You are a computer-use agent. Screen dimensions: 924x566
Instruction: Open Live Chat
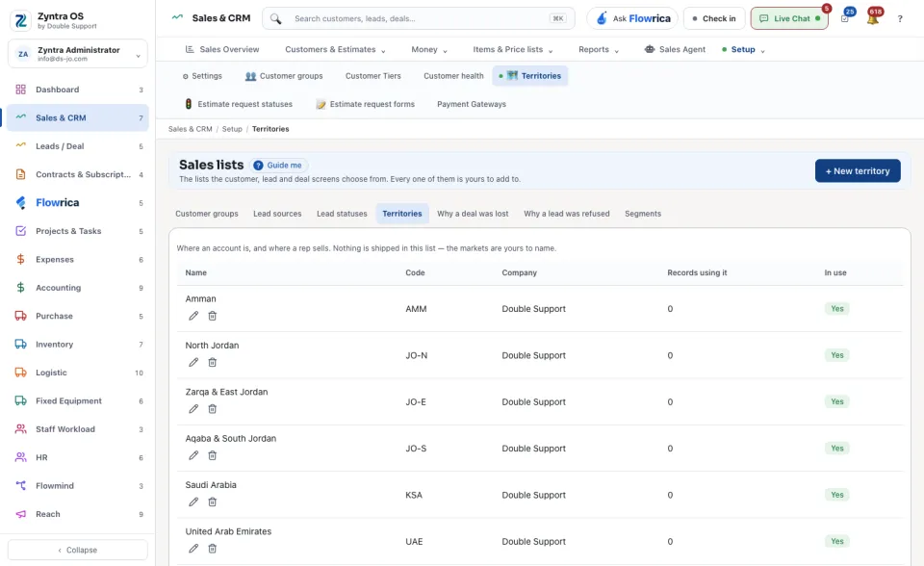pos(789,19)
